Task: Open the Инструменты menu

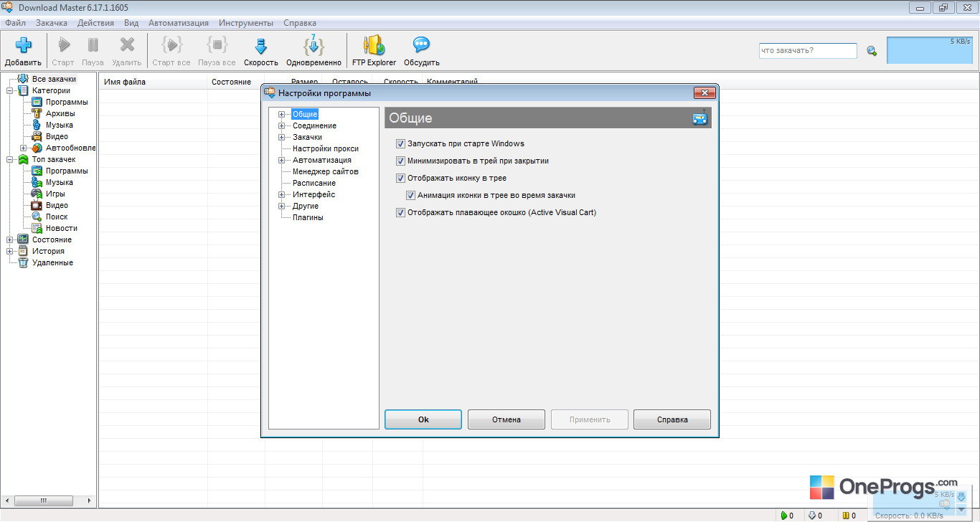Action: click(x=246, y=23)
